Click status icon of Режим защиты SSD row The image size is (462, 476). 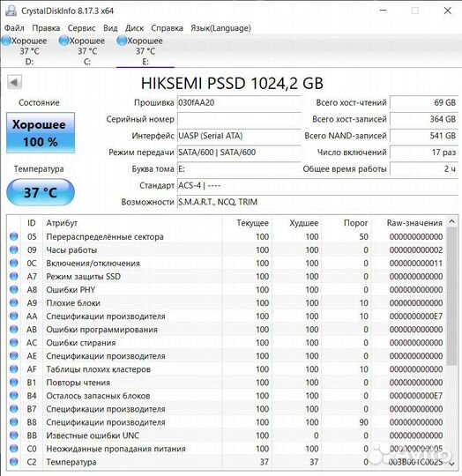pyautogui.click(x=14, y=276)
